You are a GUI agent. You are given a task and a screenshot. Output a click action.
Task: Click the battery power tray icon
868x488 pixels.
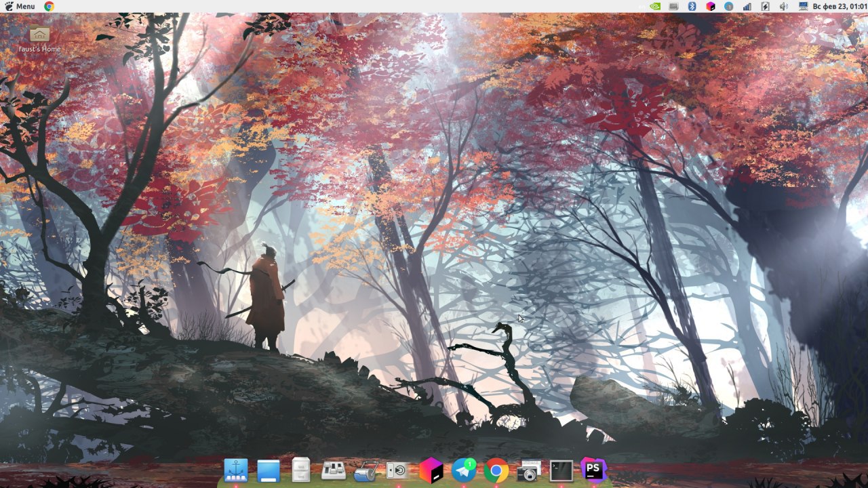766,6
